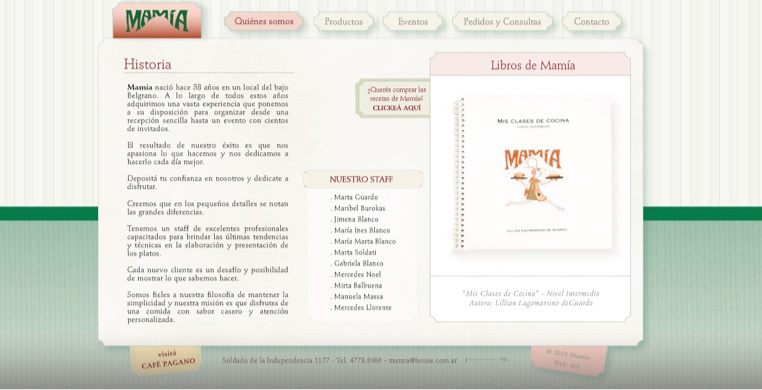Select Gabriela Blanco in staff list
Image resolution: width=762 pixels, height=390 pixels.
coord(357,263)
